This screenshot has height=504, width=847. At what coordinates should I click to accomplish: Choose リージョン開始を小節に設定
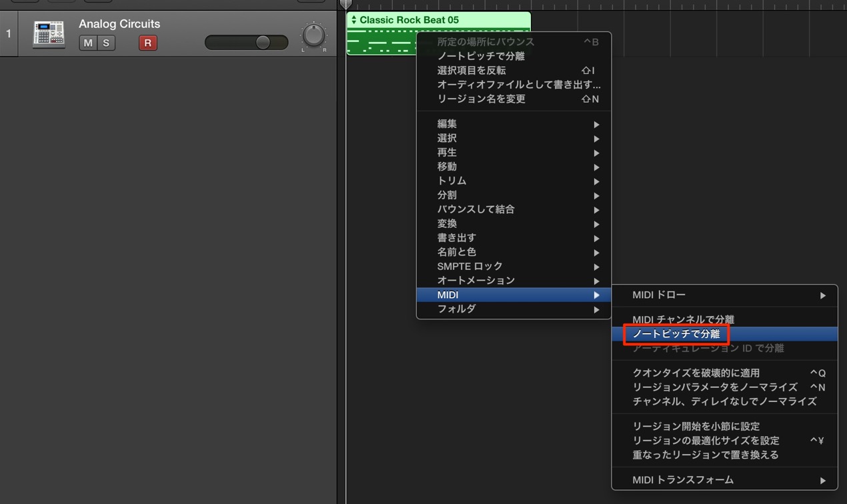pyautogui.click(x=725, y=426)
